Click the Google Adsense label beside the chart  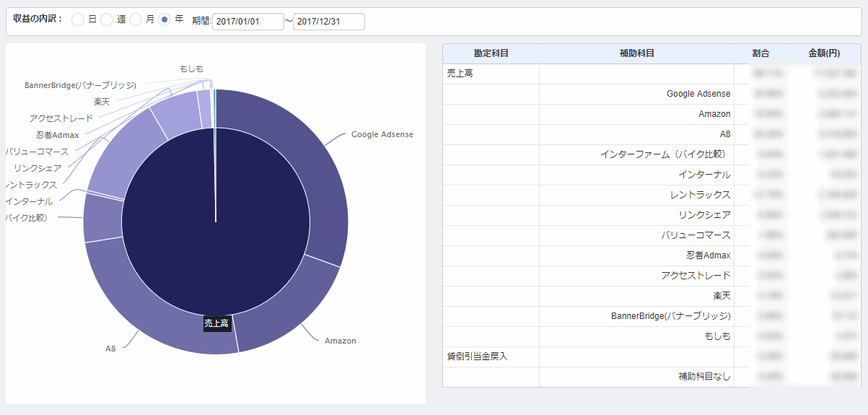pos(382,135)
